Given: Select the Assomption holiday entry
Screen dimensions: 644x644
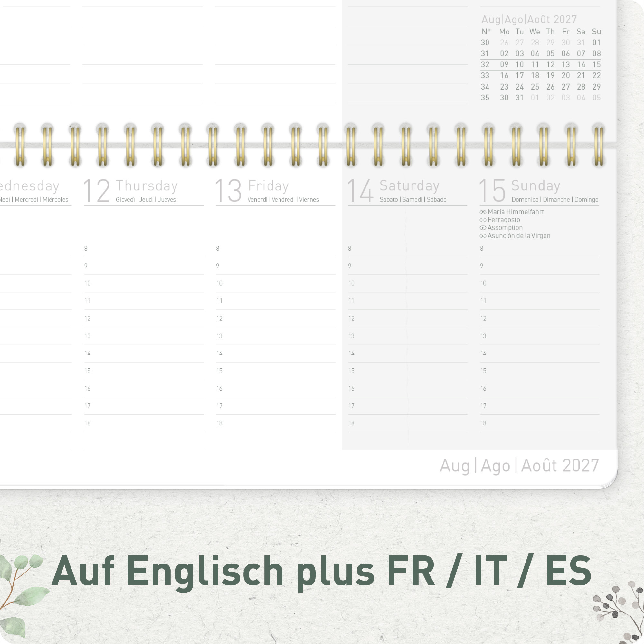Looking at the screenshot, I should pyautogui.click(x=505, y=228).
